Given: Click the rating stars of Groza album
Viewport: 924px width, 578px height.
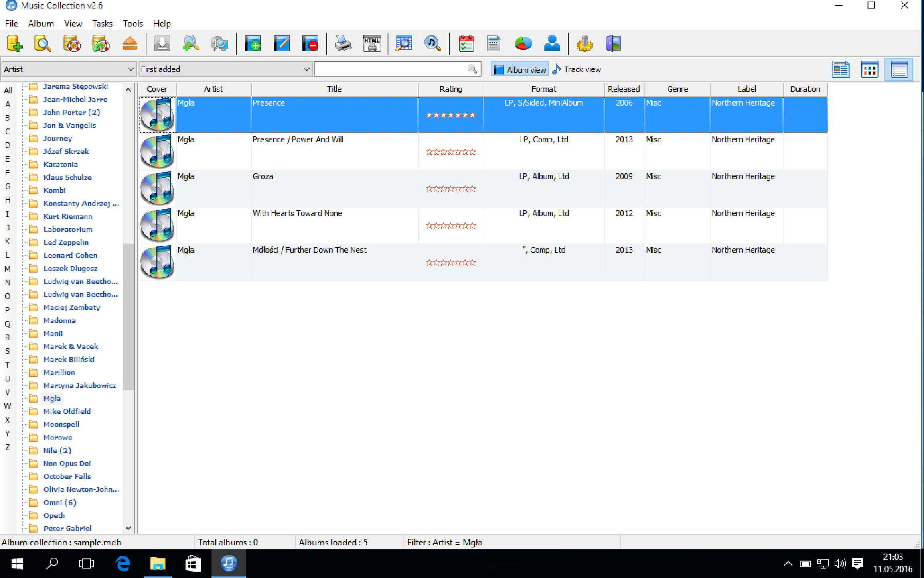Looking at the screenshot, I should pyautogui.click(x=451, y=189).
